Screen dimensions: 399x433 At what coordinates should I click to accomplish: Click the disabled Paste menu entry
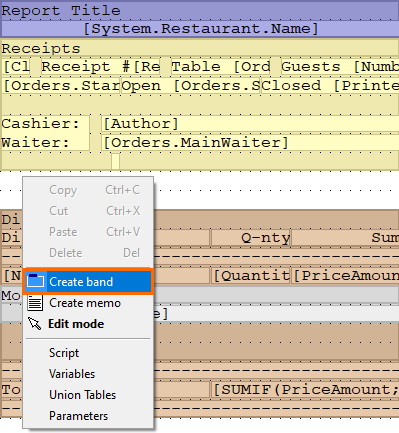[88, 232]
